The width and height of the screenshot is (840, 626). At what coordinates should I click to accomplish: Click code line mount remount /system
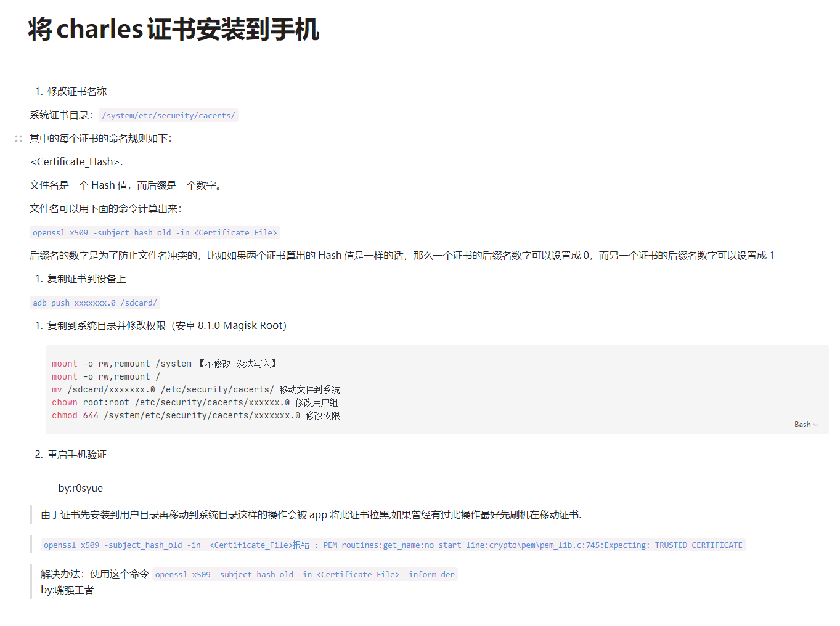[165, 364]
